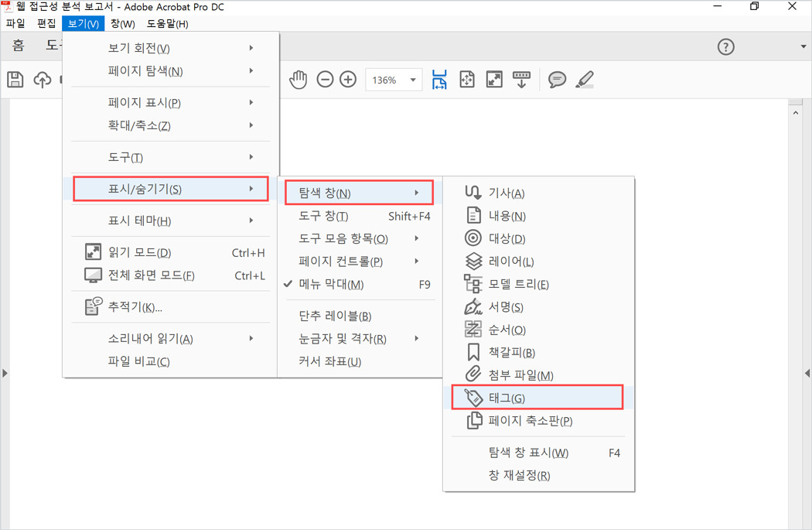Select the highlight text tool
Screen dimensions: 812x530
point(585,79)
